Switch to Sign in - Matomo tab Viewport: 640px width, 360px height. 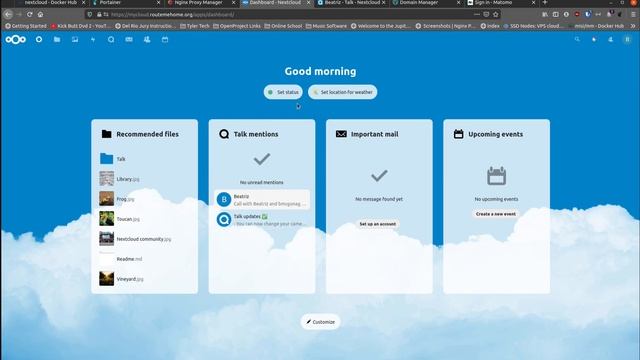point(501,3)
